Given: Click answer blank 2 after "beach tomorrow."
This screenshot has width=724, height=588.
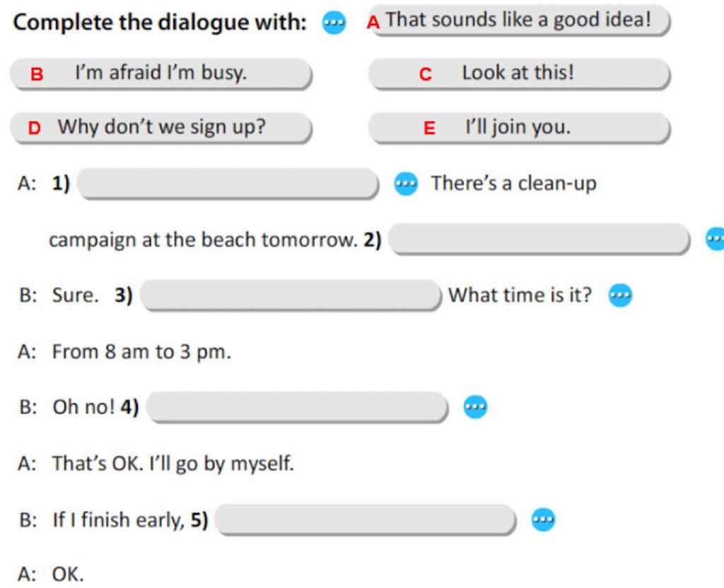Looking at the screenshot, I should (539, 239).
